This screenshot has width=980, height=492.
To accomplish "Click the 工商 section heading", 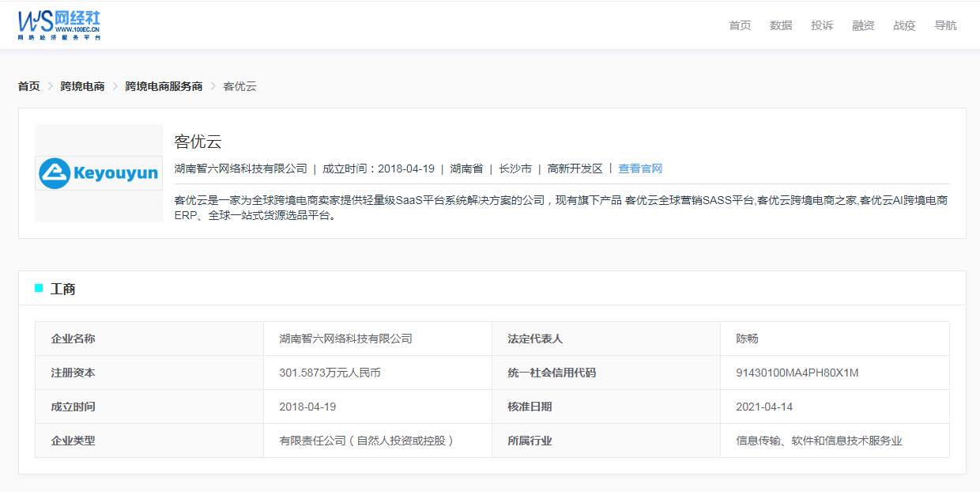I will click(63, 290).
